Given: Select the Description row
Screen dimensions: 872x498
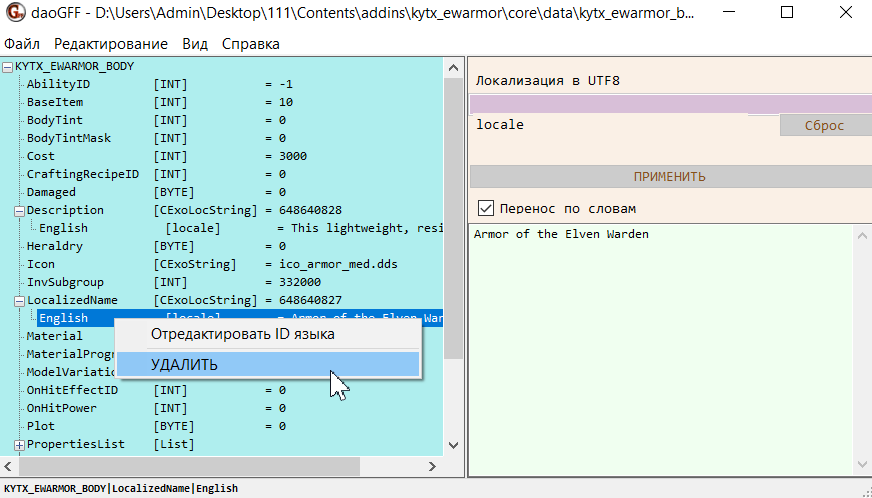Looking at the screenshot, I should [x=184, y=210].
